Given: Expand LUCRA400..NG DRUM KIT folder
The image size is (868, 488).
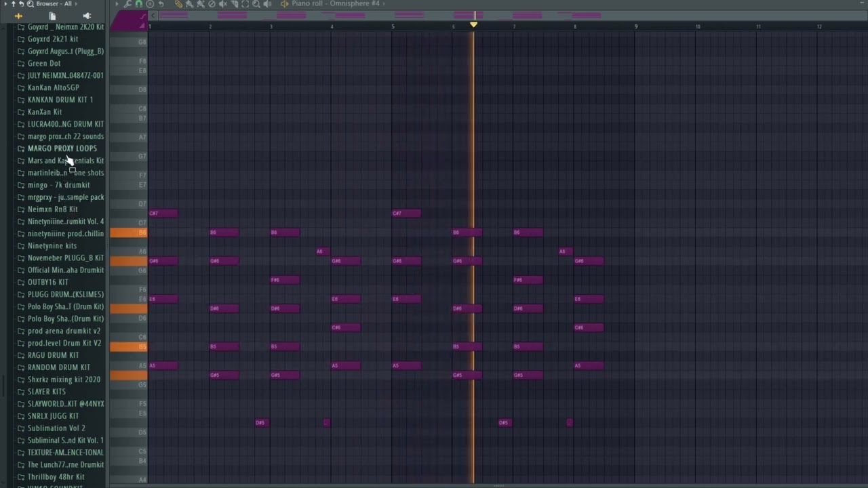Looking at the screenshot, I should point(60,124).
